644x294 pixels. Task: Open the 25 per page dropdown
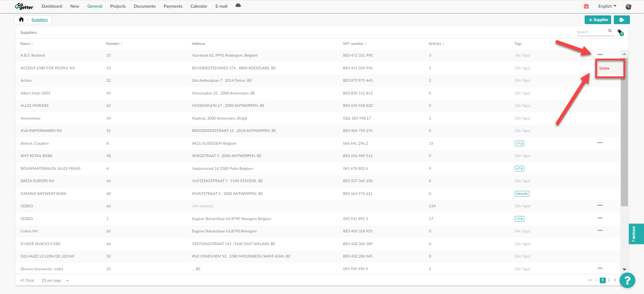tap(55, 281)
